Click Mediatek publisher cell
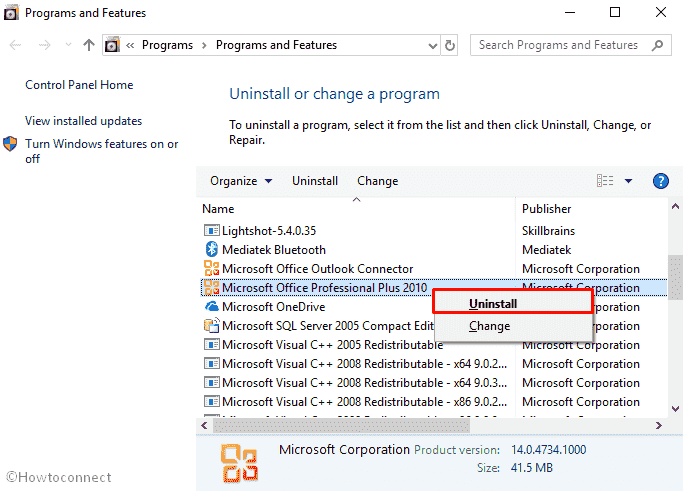The width and height of the screenshot is (683, 491). [546, 250]
